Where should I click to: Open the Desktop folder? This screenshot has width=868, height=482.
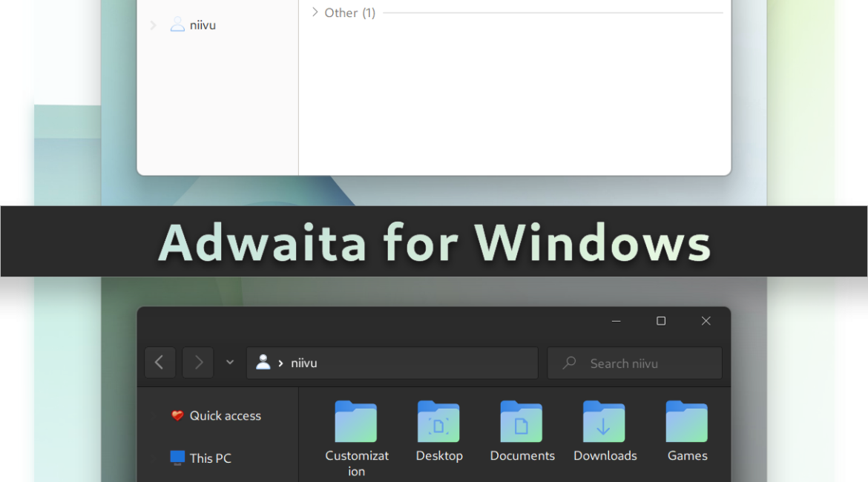click(x=438, y=422)
